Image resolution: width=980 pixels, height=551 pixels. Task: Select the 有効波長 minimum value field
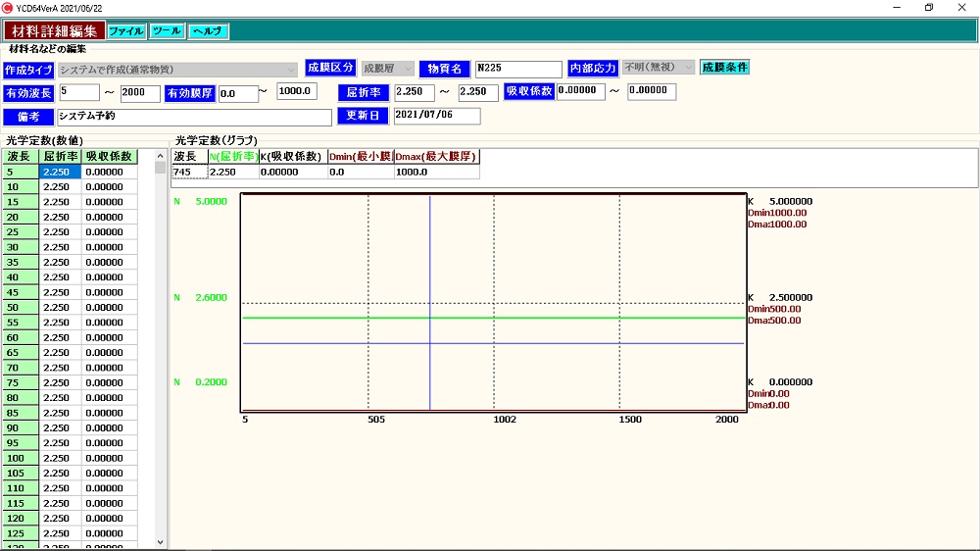pyautogui.click(x=78, y=93)
